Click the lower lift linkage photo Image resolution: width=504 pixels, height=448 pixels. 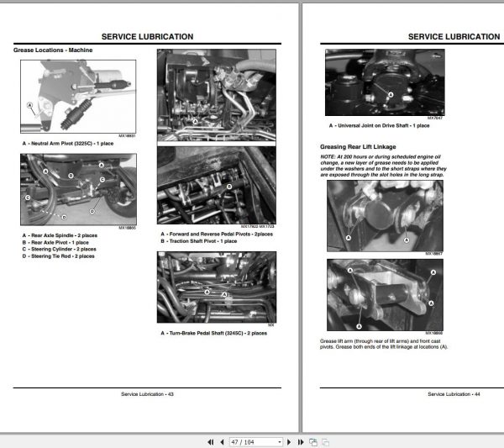385,295
